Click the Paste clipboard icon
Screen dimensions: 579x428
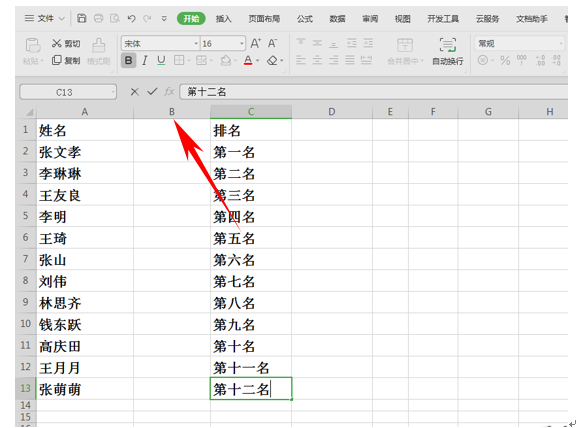(32, 45)
